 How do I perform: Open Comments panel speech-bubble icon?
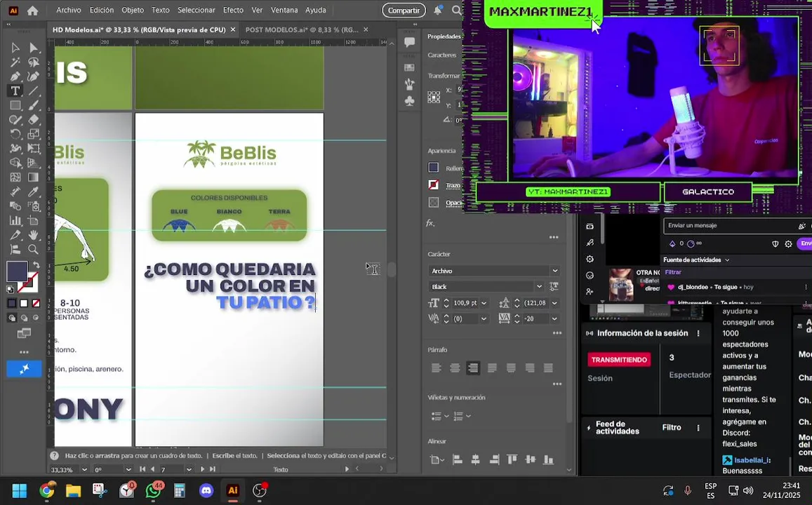click(409, 42)
